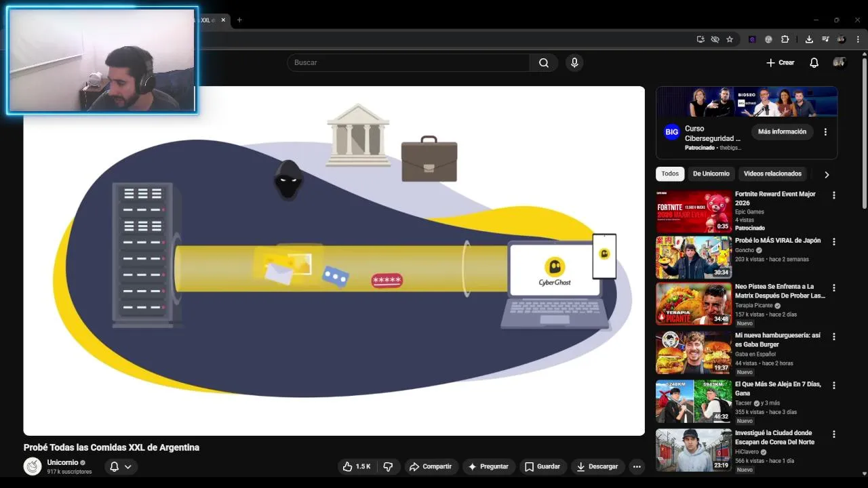Click video title 'Probé Todas las Comidas XXL'

(111, 447)
